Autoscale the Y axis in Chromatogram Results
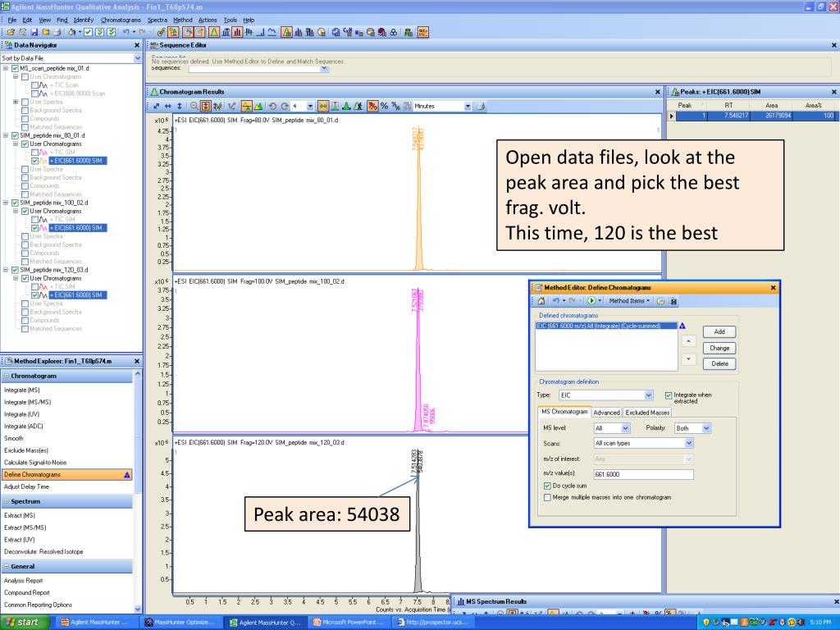The image size is (840, 630). 180,106
